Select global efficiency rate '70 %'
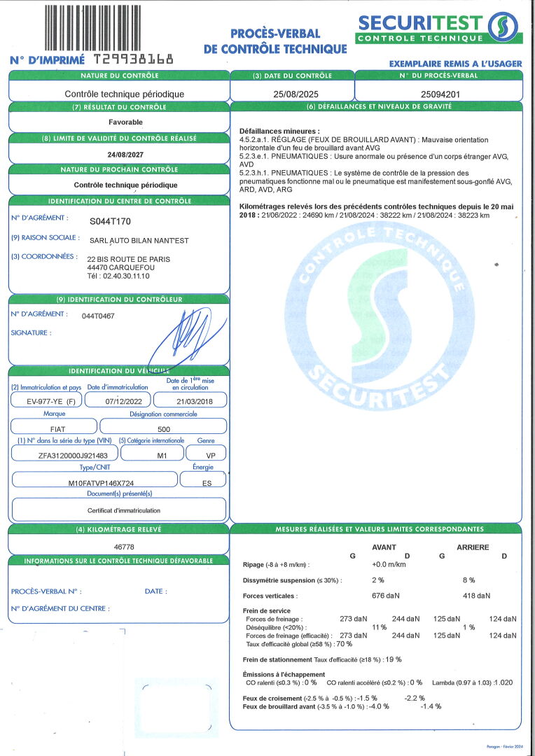The height and width of the screenshot is (756, 535). point(344,644)
